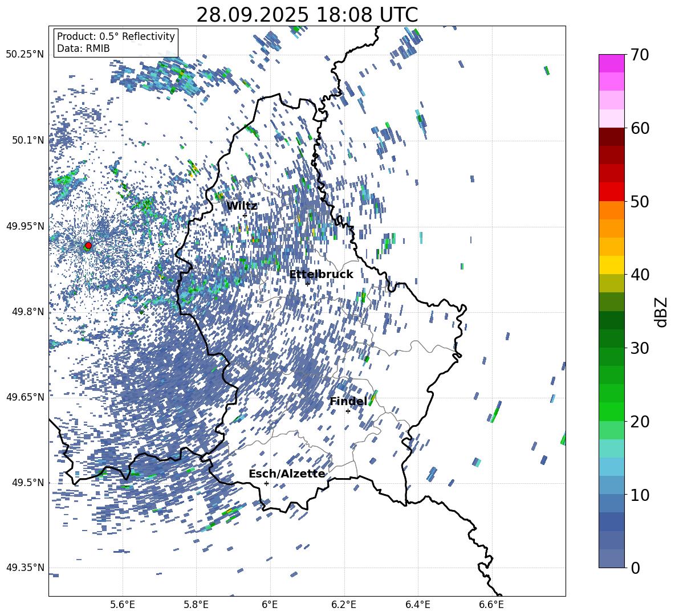
Task: Click the 'Data: RMIB' text
Action: [x=83, y=48]
